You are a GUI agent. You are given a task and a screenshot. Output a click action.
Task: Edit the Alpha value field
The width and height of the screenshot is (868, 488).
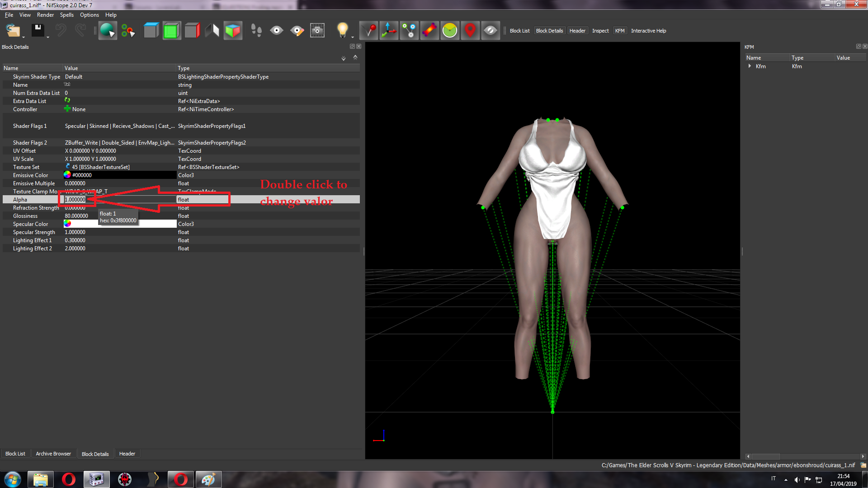(x=120, y=199)
